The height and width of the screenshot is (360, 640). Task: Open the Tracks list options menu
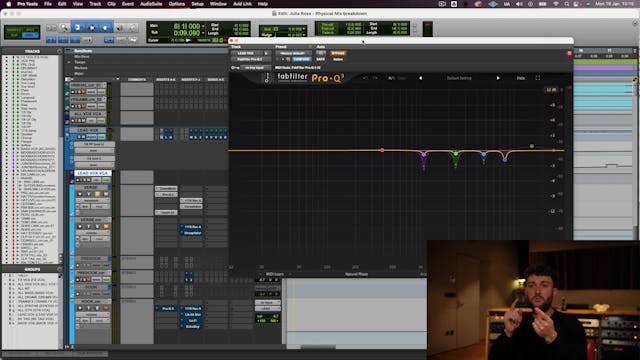point(60,51)
